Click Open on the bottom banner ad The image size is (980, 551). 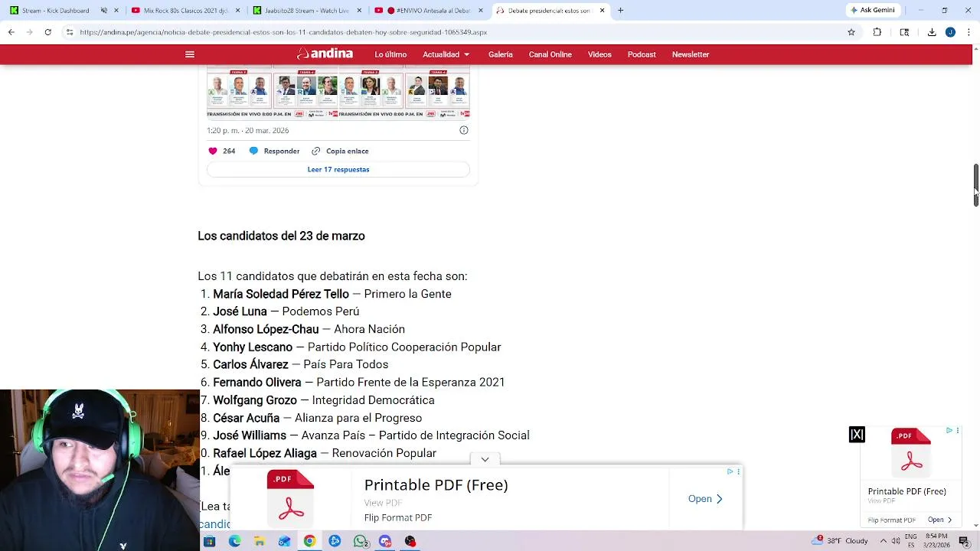coord(705,498)
